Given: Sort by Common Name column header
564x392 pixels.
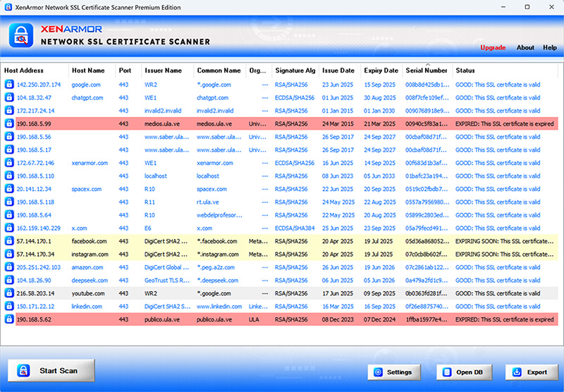Looking at the screenshot, I should point(219,71).
